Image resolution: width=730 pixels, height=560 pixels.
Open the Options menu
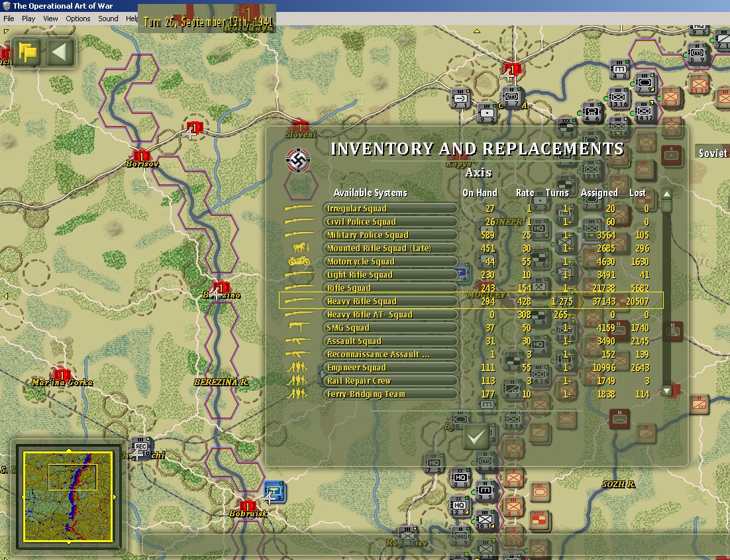coord(78,19)
